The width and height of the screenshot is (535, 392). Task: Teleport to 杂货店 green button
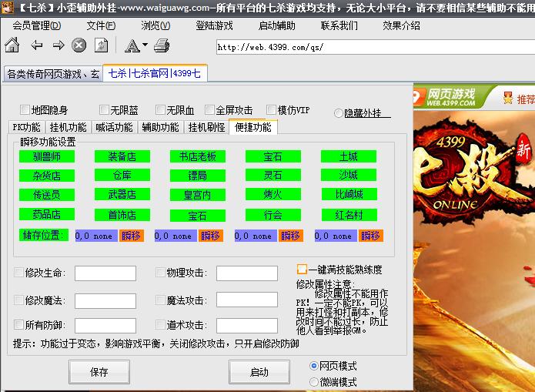47,176
